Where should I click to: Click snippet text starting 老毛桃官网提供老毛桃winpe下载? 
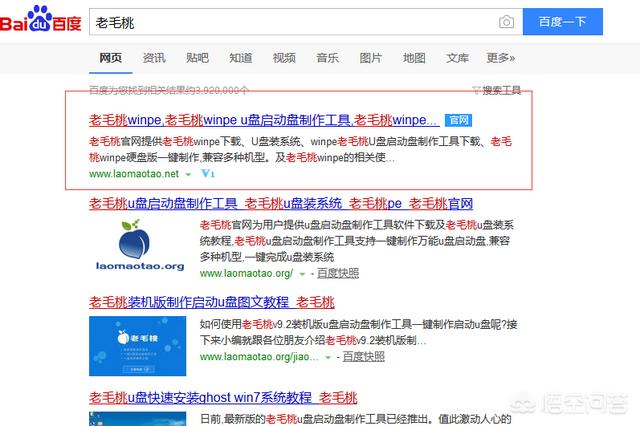click(300, 149)
